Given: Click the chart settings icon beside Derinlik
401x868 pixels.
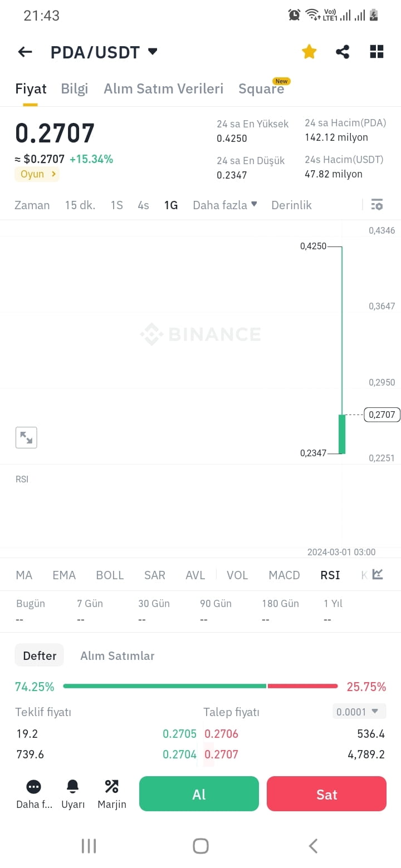Looking at the screenshot, I should click(x=377, y=205).
